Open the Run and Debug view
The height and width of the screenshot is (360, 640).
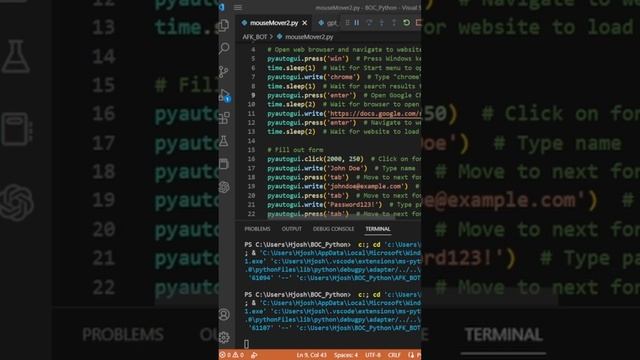pyautogui.click(x=224, y=96)
